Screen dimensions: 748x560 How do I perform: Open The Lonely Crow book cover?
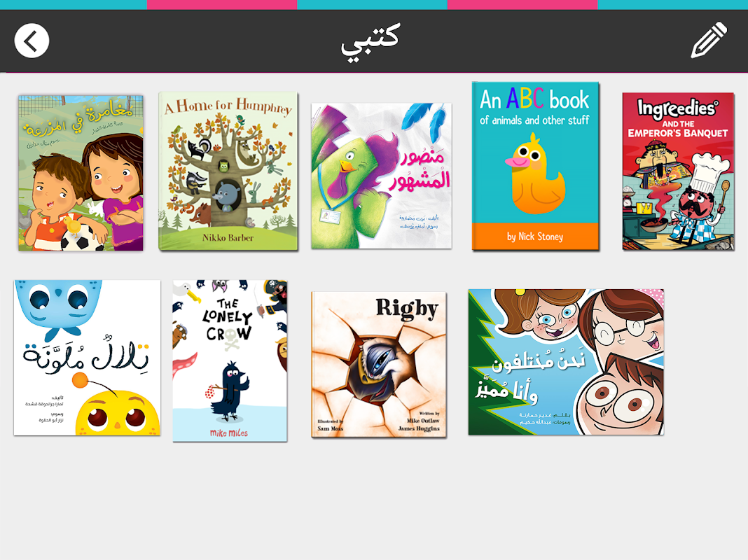(x=230, y=360)
